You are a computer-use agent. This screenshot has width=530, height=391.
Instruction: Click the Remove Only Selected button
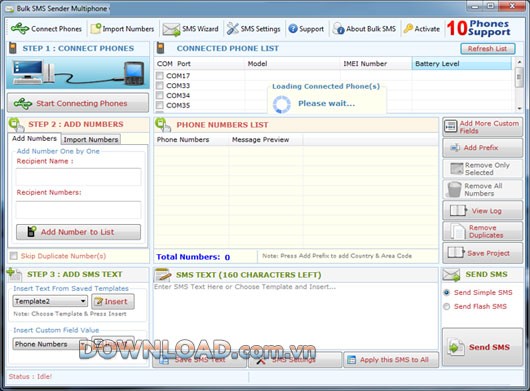(x=483, y=169)
